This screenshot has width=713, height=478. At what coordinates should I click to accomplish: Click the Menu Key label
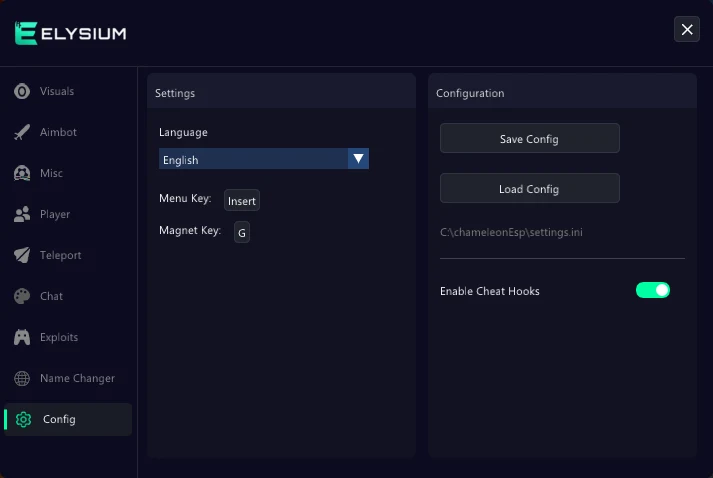(185, 199)
